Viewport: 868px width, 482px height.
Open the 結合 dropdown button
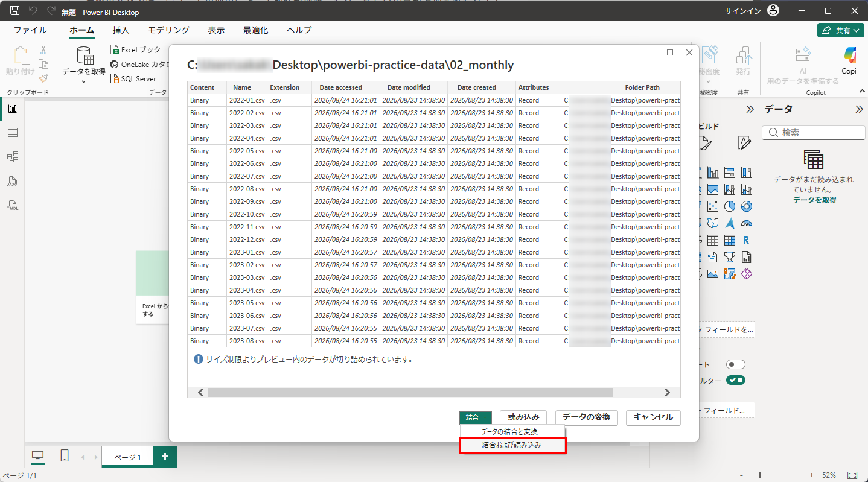click(476, 417)
